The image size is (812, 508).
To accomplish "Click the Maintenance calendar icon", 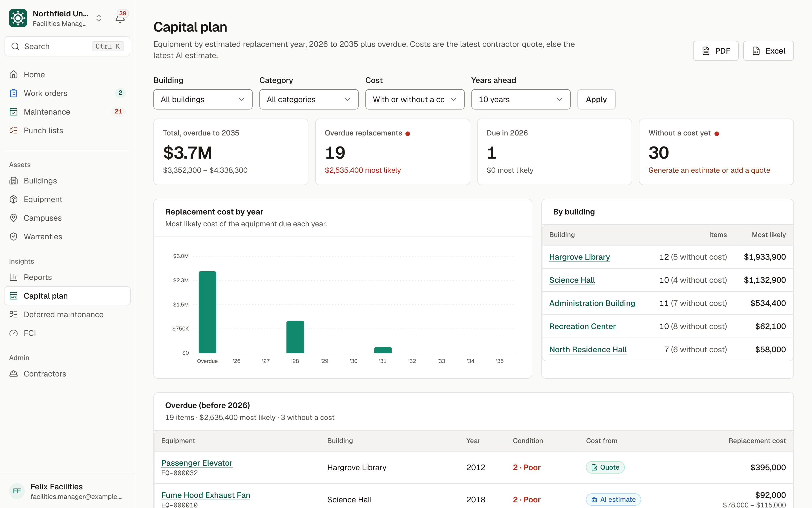I will 14,111.
